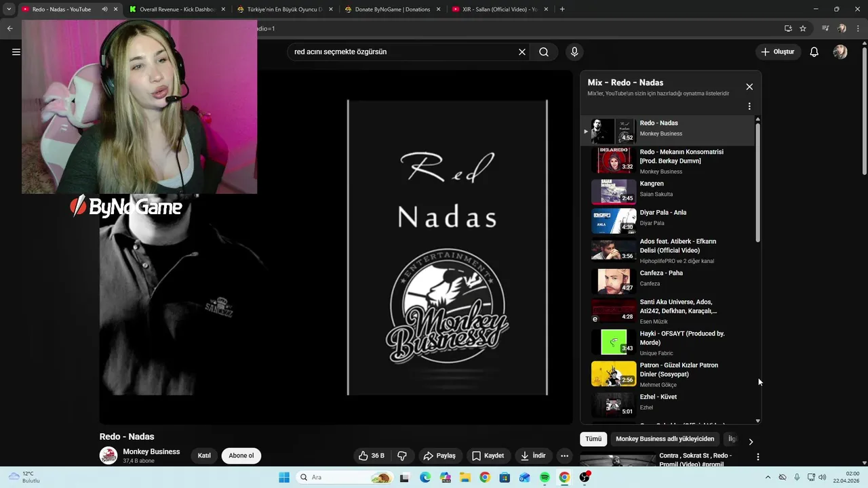Open Spotify from the taskbar
868x488 pixels.
pyautogui.click(x=545, y=478)
